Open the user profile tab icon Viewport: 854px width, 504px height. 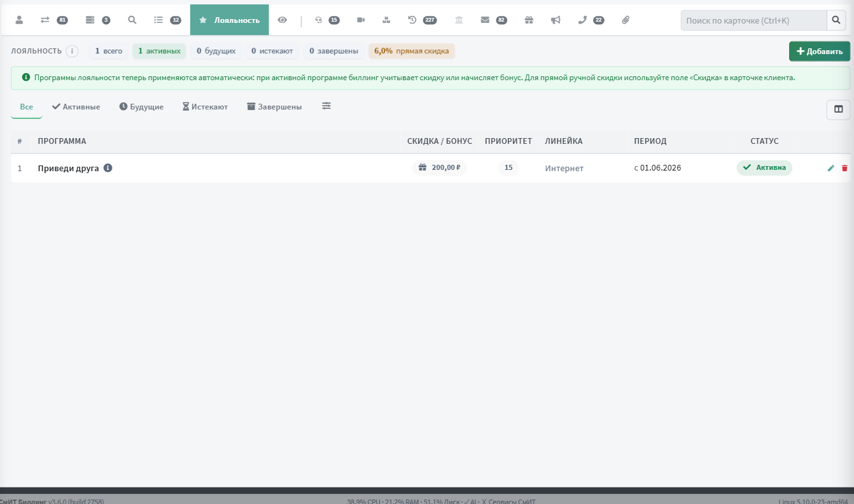19,20
